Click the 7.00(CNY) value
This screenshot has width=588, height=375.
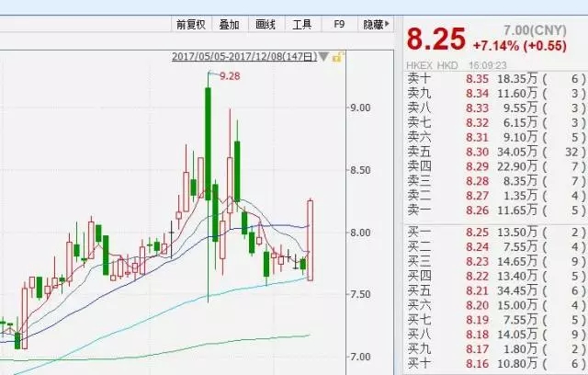click(x=535, y=30)
